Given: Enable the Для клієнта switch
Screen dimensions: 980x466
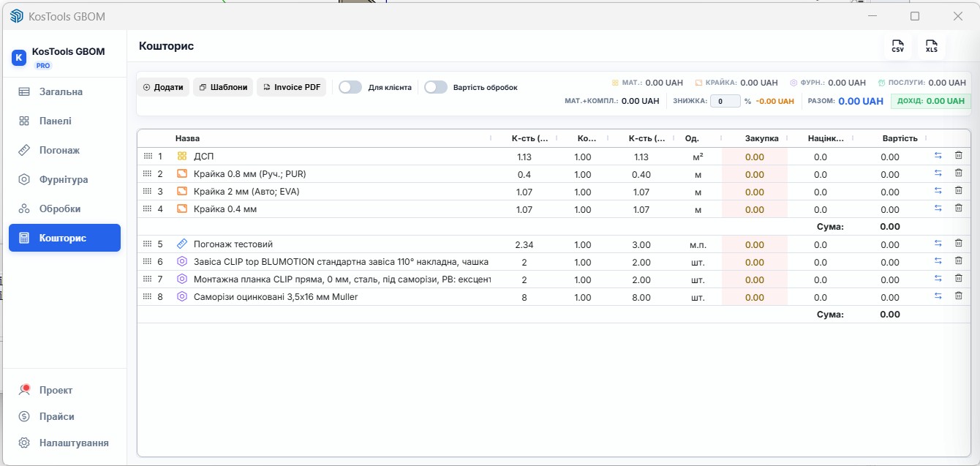Looking at the screenshot, I should coord(350,87).
